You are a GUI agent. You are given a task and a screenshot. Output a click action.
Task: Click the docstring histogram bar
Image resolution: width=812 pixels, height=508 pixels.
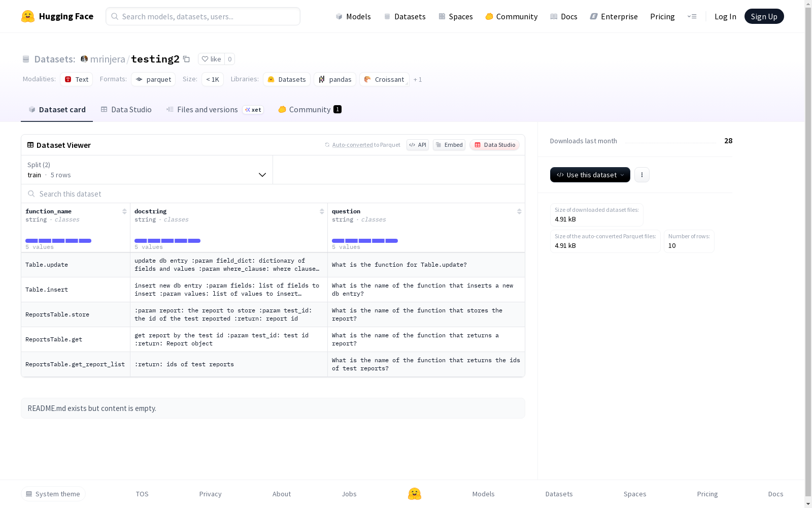tap(167, 241)
